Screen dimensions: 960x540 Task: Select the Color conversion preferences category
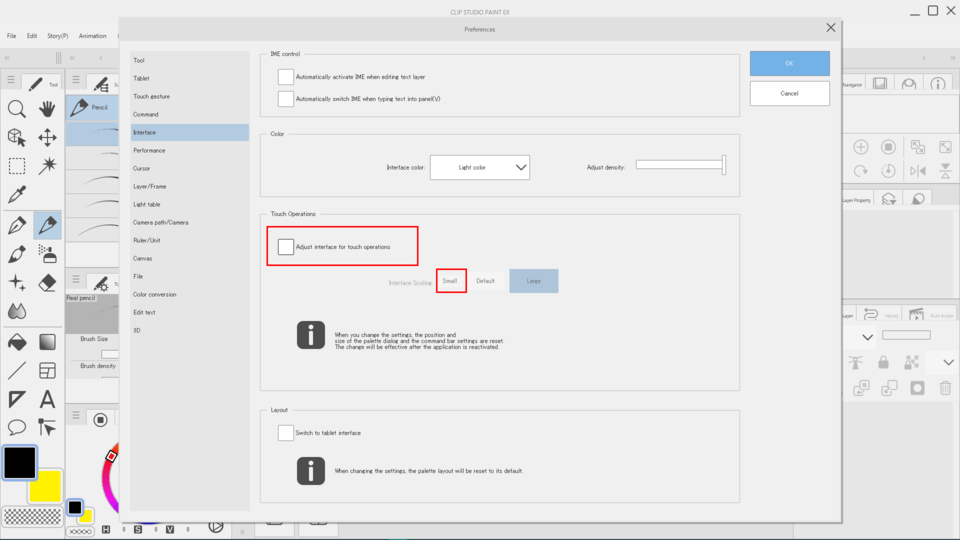(x=190, y=294)
